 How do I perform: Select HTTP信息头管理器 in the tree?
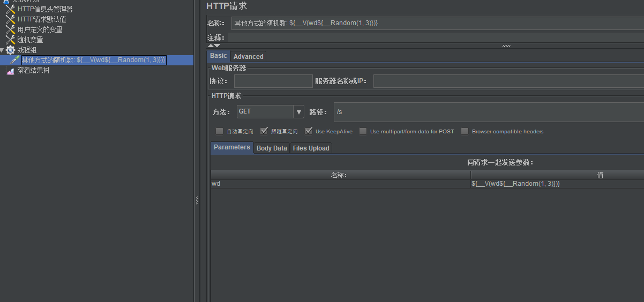pos(45,9)
